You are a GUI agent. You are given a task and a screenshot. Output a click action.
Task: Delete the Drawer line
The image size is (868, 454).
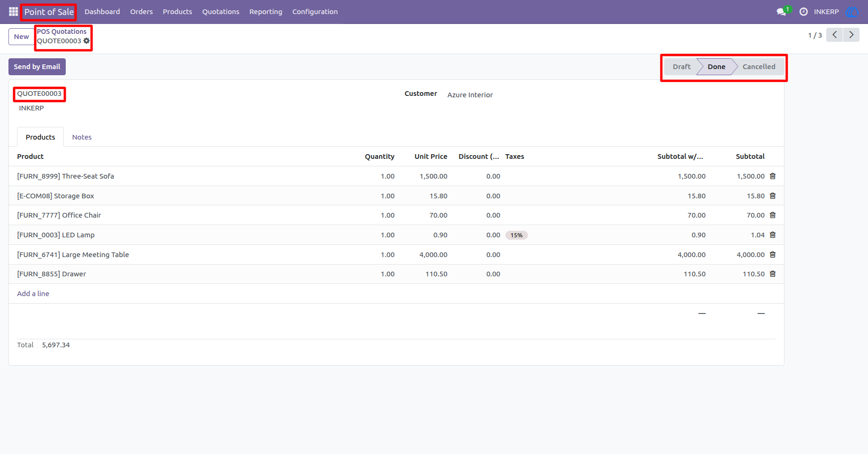tap(773, 274)
